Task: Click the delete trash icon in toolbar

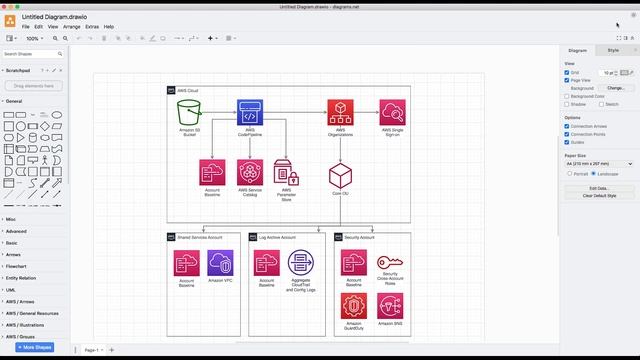Action: pyautogui.click(x=104, y=38)
